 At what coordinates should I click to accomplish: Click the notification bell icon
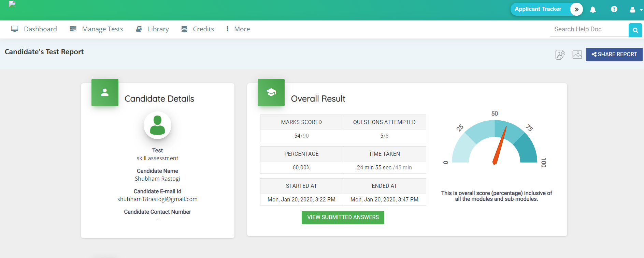[x=593, y=10]
